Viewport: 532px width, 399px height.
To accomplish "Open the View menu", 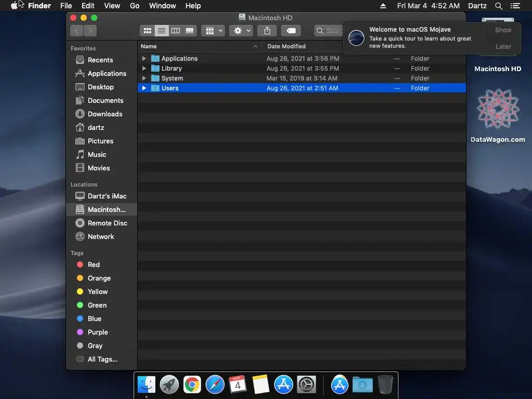I will 112,6.
